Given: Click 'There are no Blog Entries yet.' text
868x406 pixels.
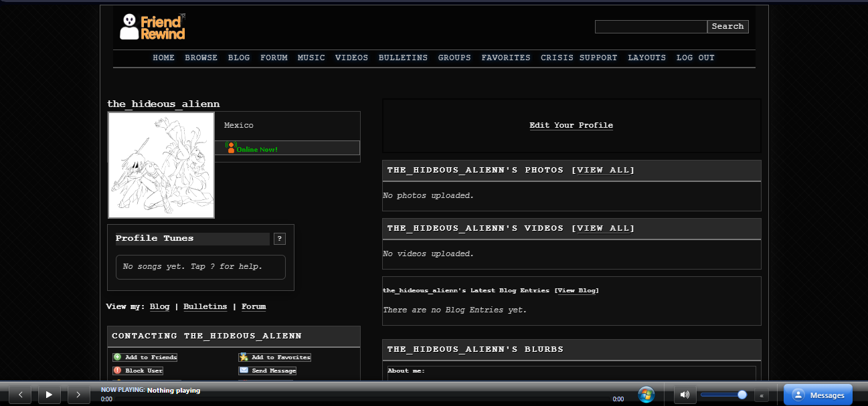Looking at the screenshot, I should click(455, 310).
